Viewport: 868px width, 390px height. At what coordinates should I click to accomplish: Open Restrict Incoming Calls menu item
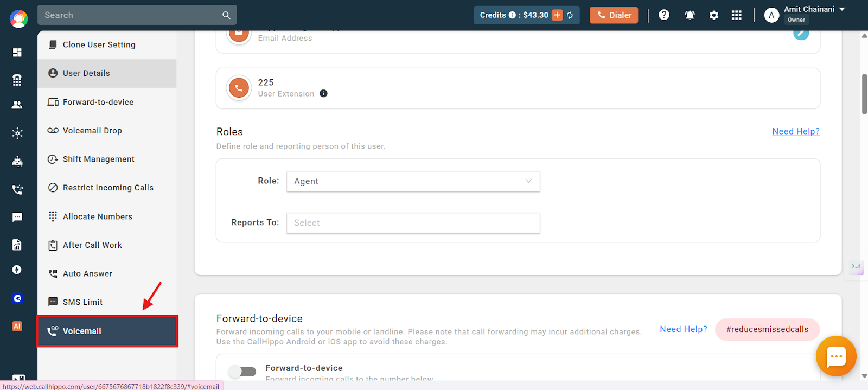pyautogui.click(x=107, y=188)
